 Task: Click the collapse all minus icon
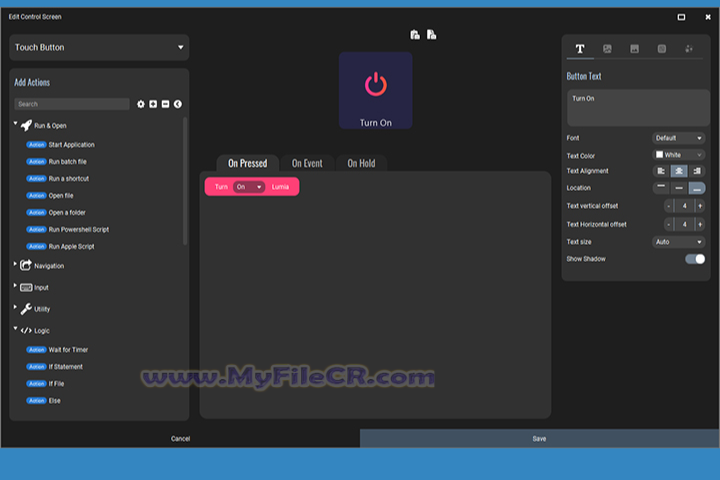pyautogui.click(x=165, y=104)
